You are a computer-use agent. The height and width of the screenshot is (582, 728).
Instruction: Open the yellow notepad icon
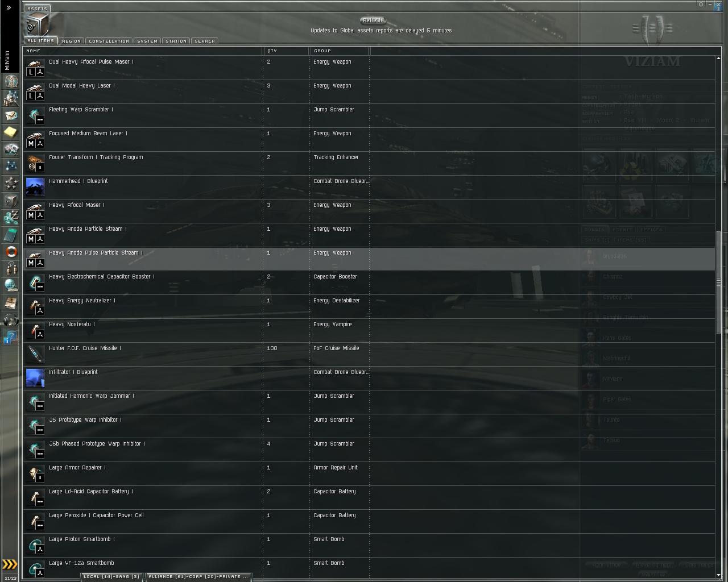tap(11, 132)
